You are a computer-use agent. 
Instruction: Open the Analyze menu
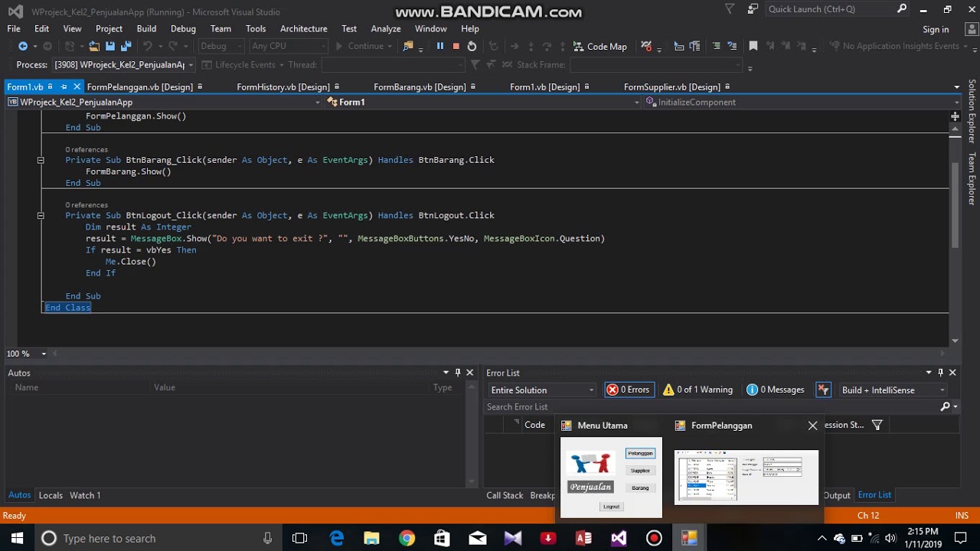click(386, 28)
